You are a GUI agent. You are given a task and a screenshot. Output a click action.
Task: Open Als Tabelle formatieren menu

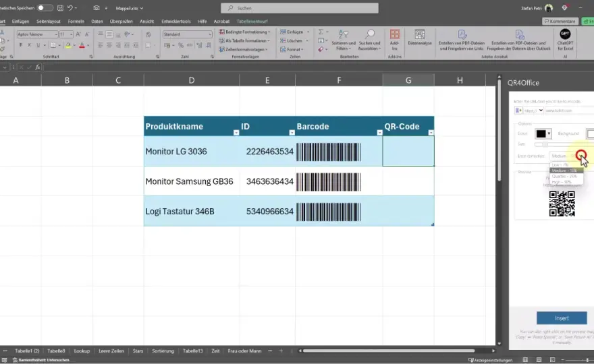pyautogui.click(x=244, y=40)
